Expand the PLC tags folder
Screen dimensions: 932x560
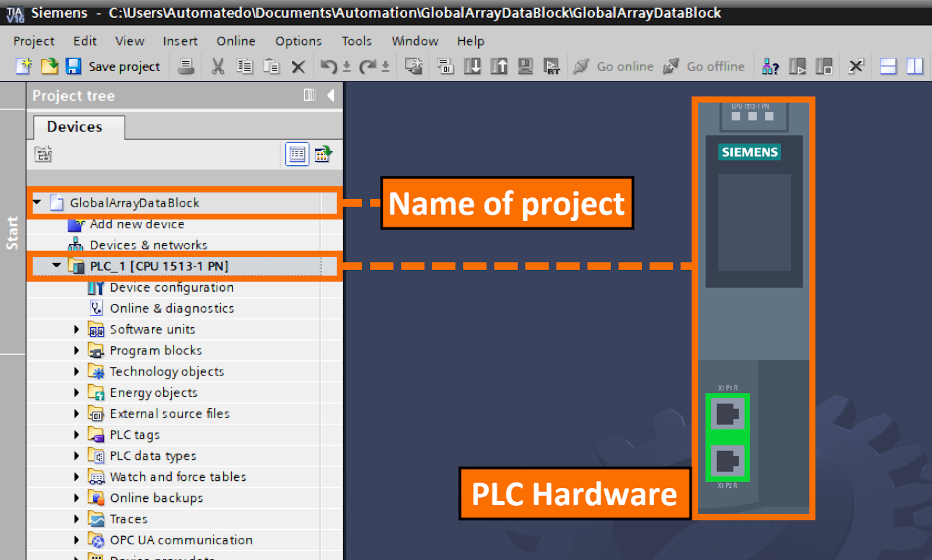(x=76, y=435)
